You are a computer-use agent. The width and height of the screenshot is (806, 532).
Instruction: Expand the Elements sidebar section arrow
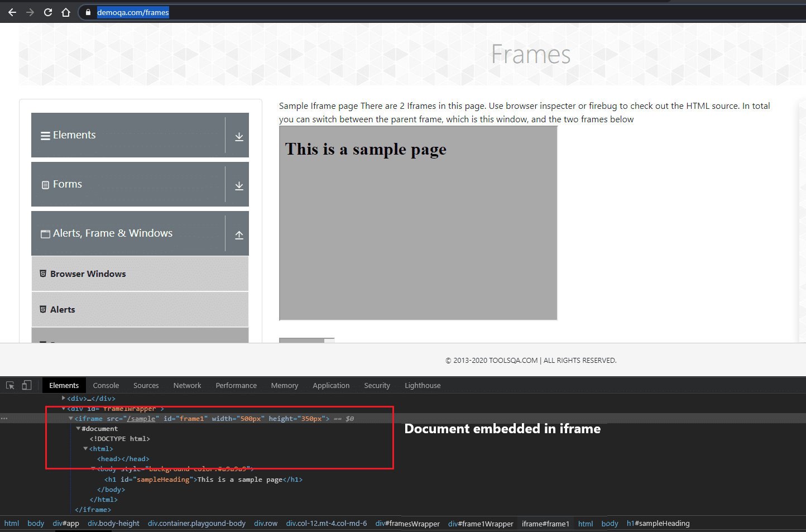[x=239, y=137]
